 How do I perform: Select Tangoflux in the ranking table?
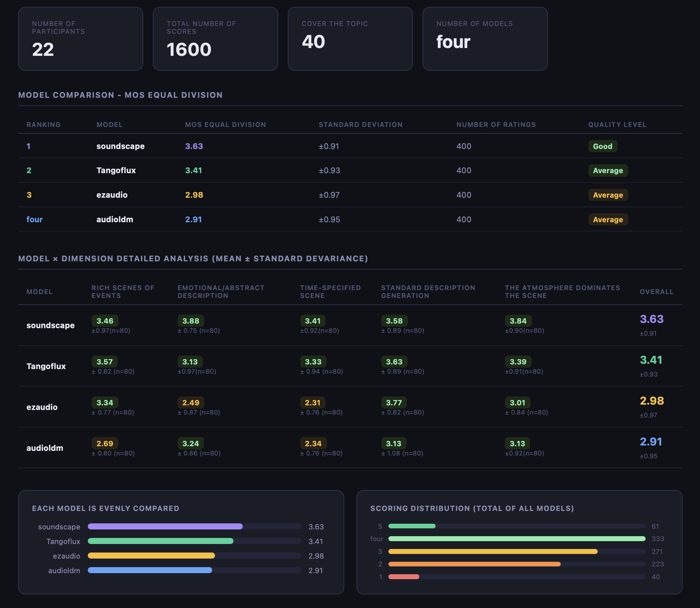(x=116, y=170)
